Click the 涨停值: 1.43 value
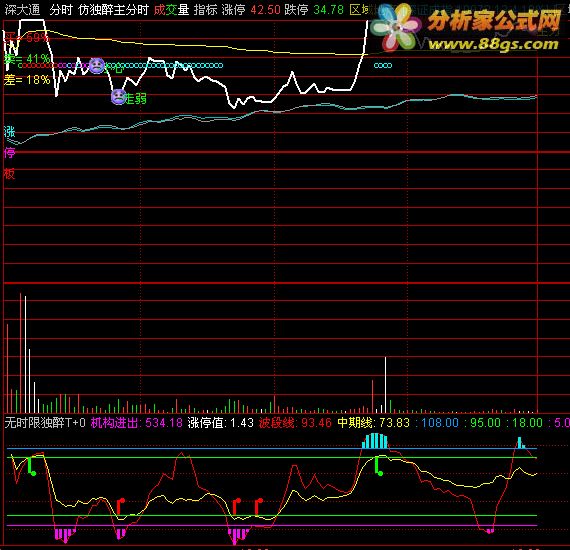The height and width of the screenshot is (550, 570). [220, 422]
